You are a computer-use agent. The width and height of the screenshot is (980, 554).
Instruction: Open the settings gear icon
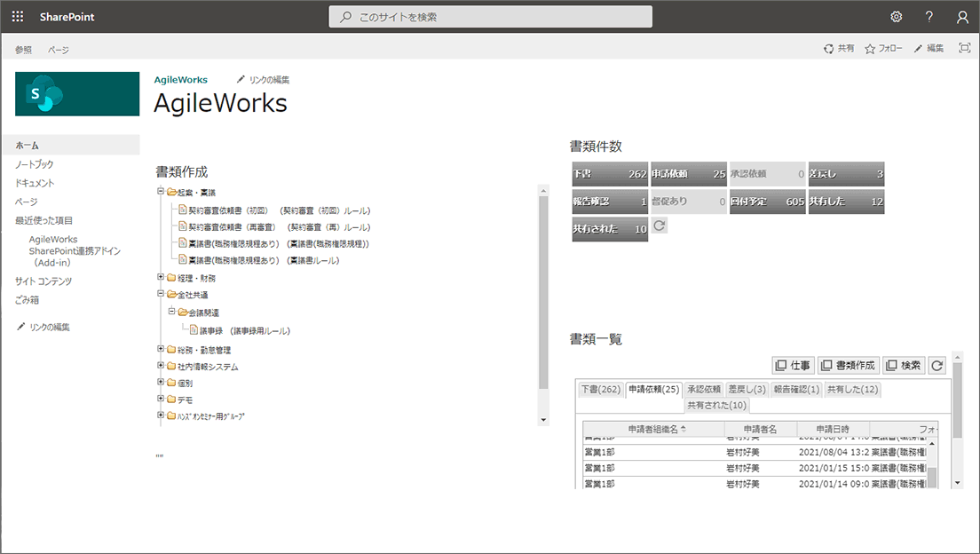coord(897,17)
